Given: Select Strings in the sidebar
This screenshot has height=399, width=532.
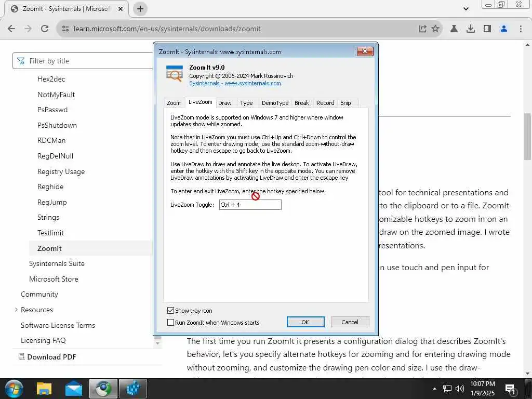Looking at the screenshot, I should [x=48, y=218].
